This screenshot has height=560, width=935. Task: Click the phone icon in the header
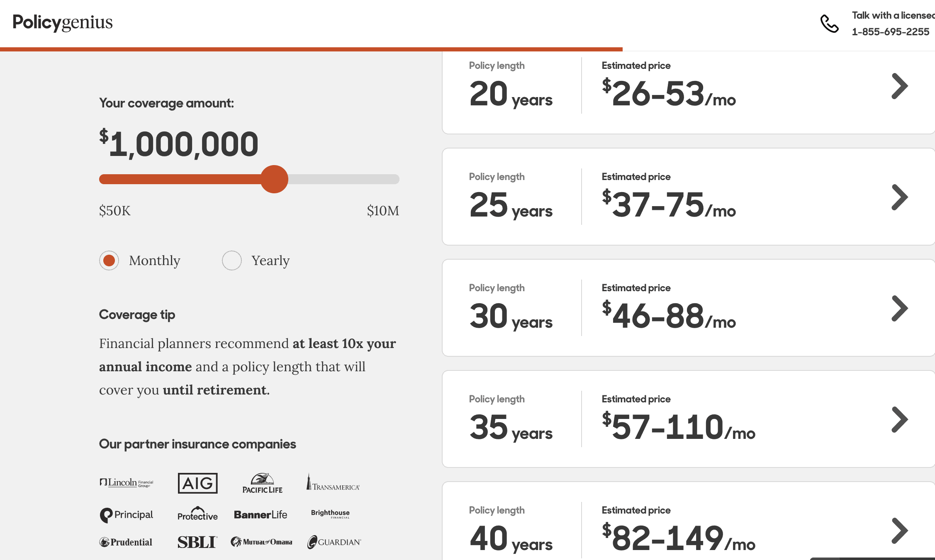(x=830, y=24)
